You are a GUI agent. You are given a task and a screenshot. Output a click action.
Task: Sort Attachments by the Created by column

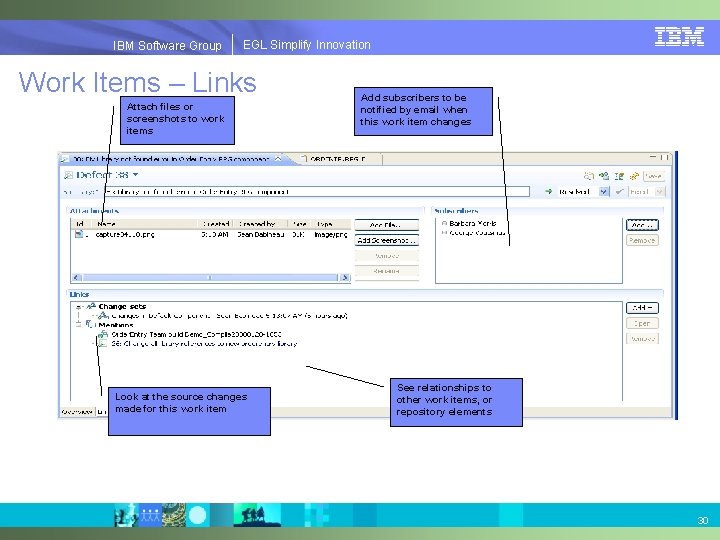click(x=261, y=224)
